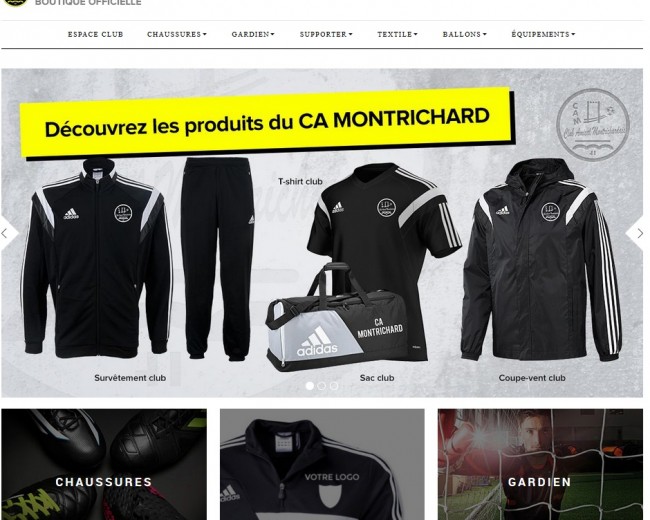Select the third carousel indicator dot
Screen dimensions: 650x520
point(334,386)
